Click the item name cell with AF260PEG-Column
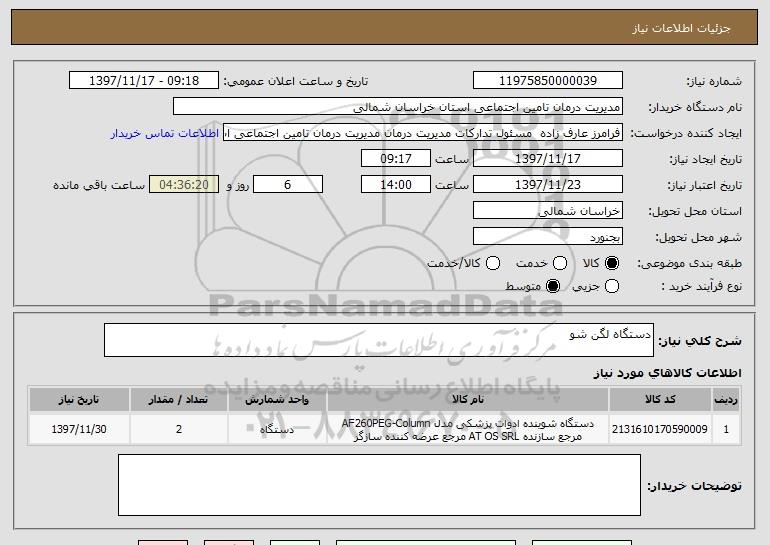Viewport: 770px width, 545px height. click(468, 429)
